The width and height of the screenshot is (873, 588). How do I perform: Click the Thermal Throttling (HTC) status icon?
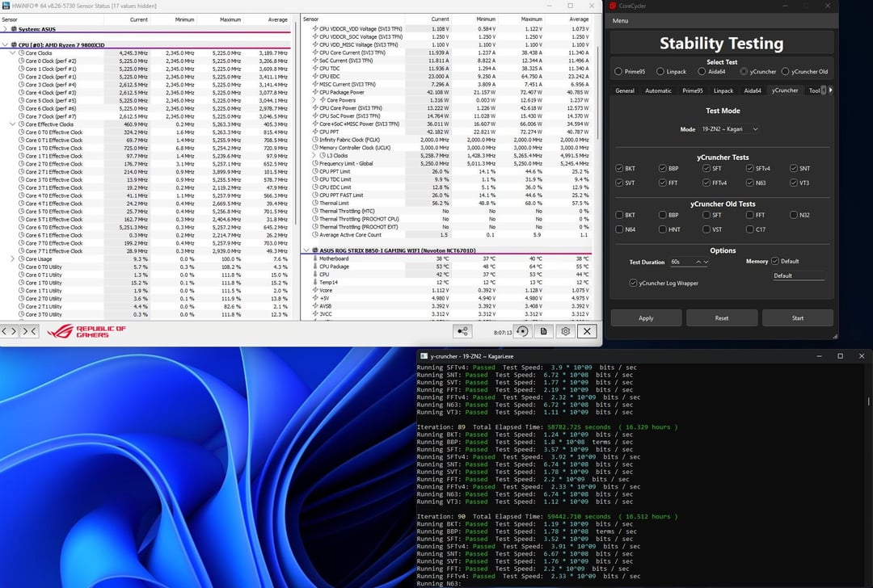pyautogui.click(x=315, y=211)
